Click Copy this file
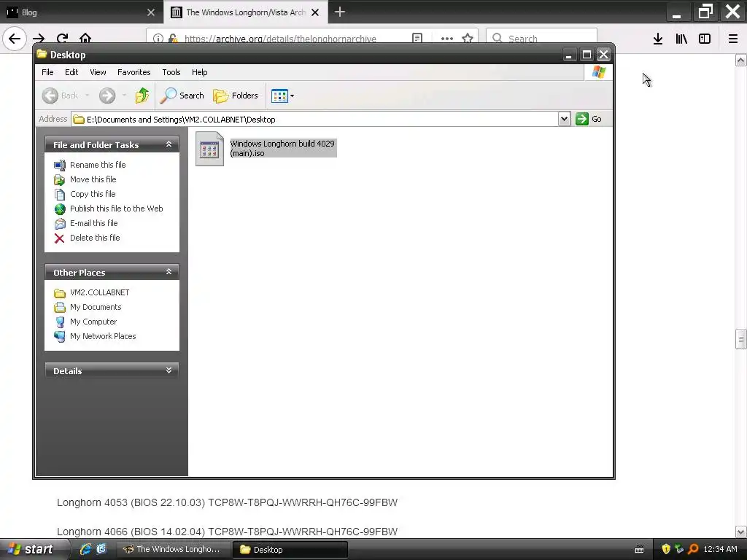This screenshot has height=560, width=747. coord(93,194)
